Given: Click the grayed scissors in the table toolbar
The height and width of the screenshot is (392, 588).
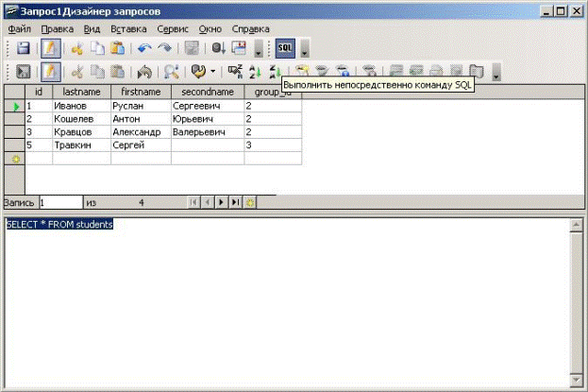Looking at the screenshot, I should coord(77,72).
